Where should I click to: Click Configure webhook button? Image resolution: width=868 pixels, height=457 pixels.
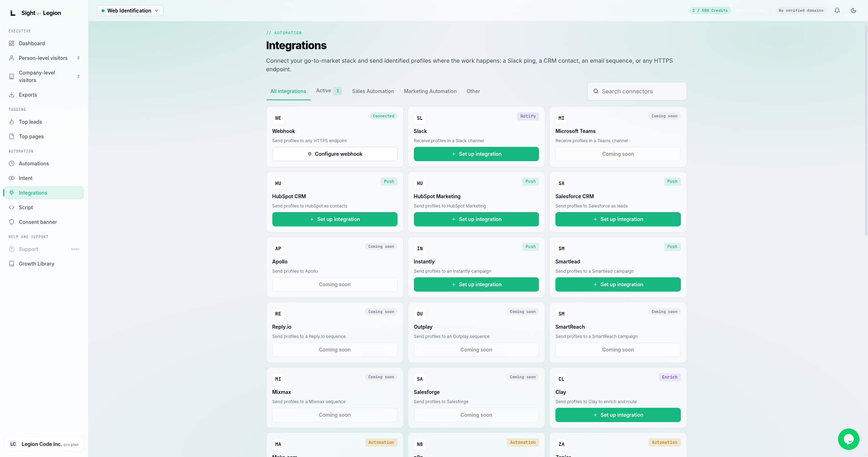(335, 154)
